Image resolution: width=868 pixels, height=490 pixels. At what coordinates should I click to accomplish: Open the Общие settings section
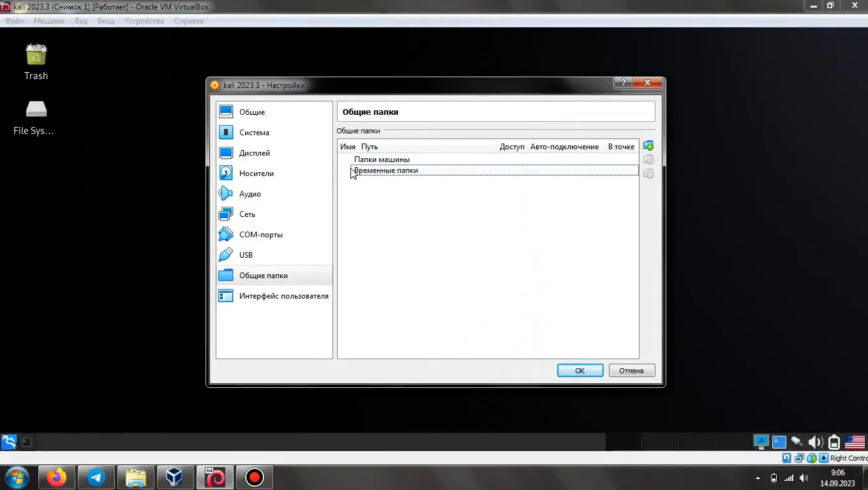(x=274, y=112)
